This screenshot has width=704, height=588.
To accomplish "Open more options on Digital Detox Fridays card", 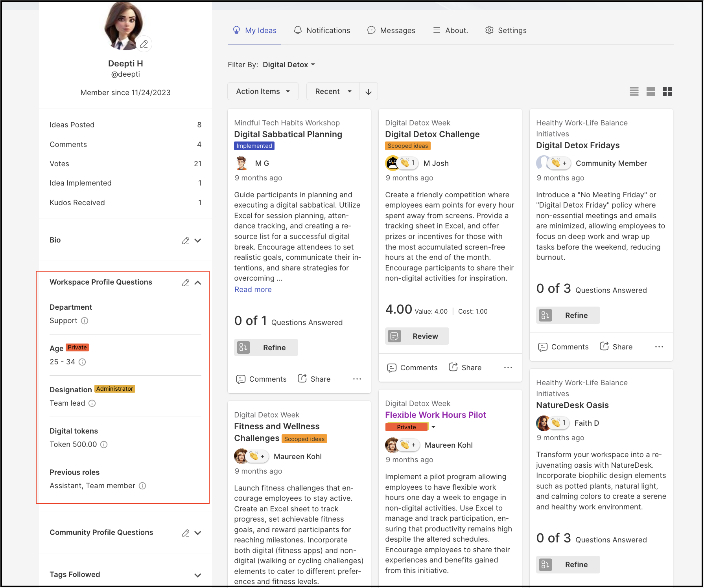I will [x=659, y=347].
